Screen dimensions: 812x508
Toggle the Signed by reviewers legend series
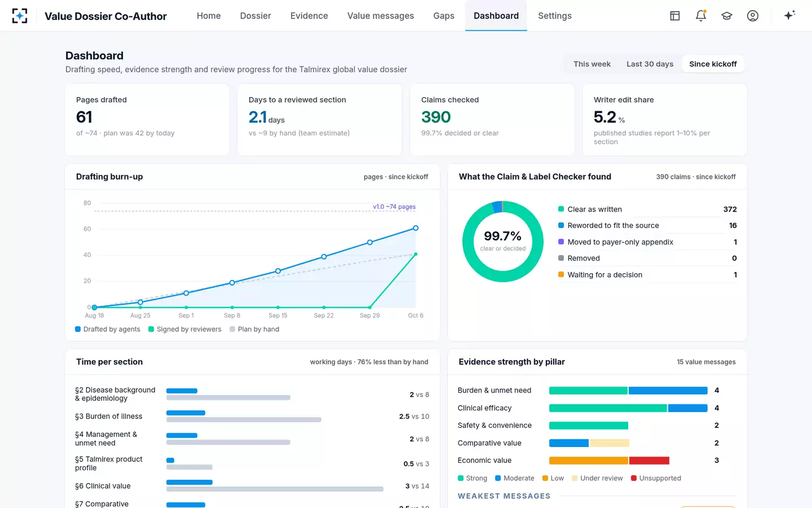[x=185, y=329]
